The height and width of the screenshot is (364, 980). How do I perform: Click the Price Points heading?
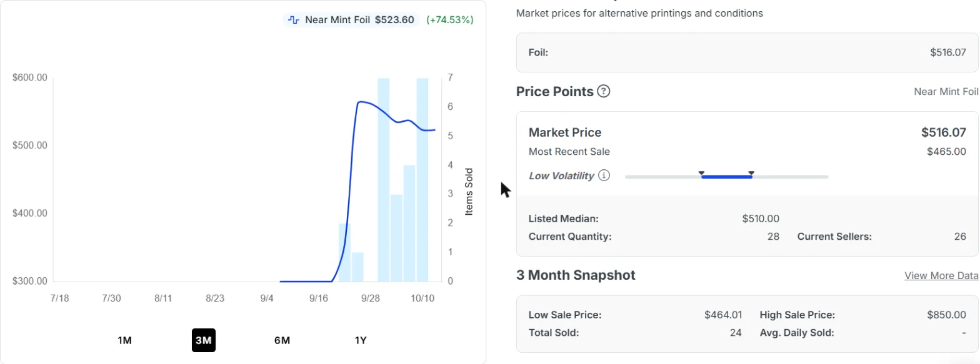555,91
